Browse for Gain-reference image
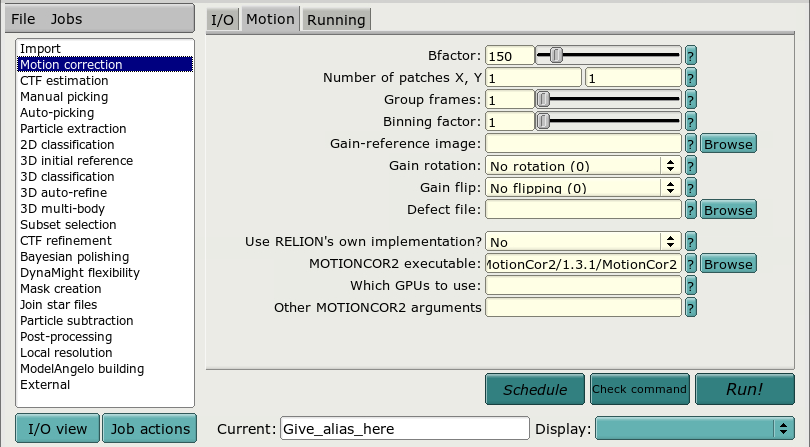 tap(728, 144)
